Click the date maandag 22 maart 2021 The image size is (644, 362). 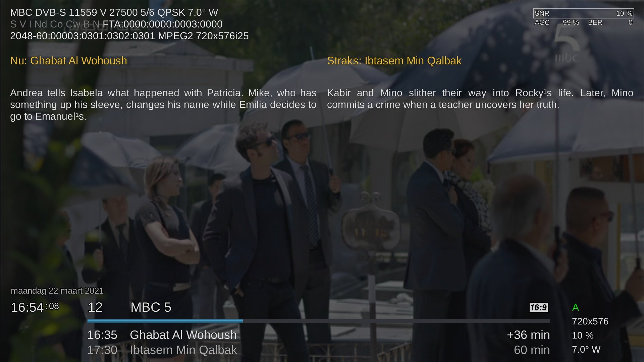(57, 291)
